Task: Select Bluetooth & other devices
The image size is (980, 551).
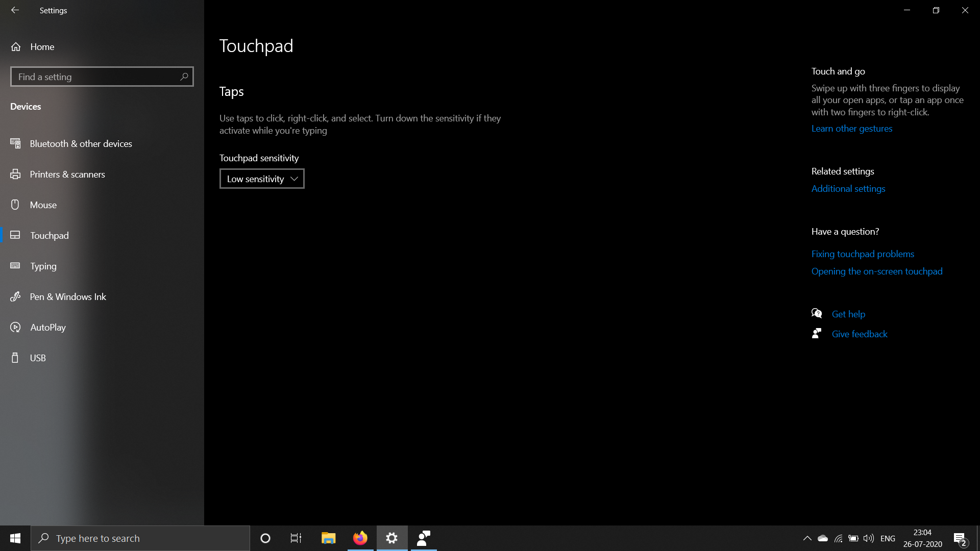Action: [x=81, y=144]
